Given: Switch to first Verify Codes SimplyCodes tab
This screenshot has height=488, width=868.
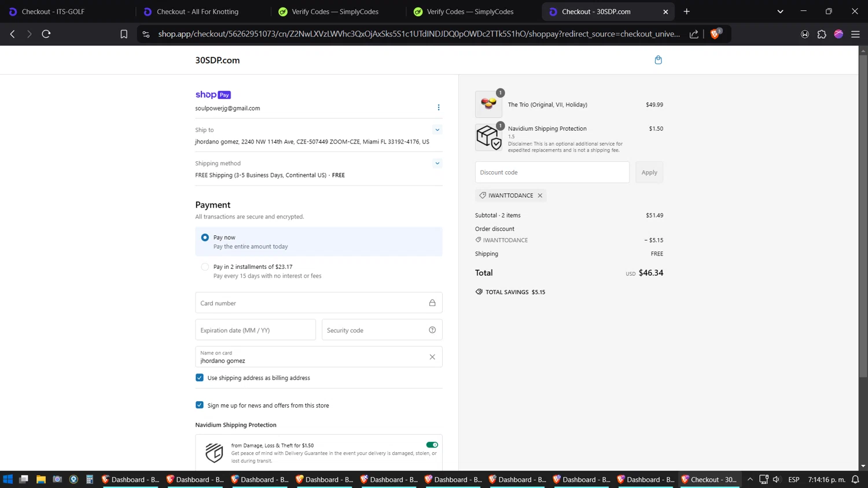Looking at the screenshot, I should (337, 12).
